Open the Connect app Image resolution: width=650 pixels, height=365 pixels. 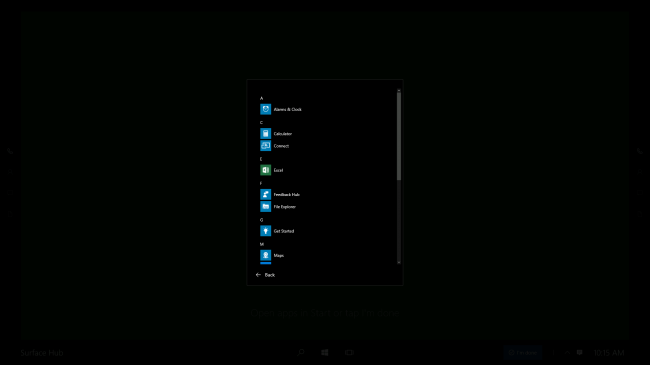pos(275,146)
